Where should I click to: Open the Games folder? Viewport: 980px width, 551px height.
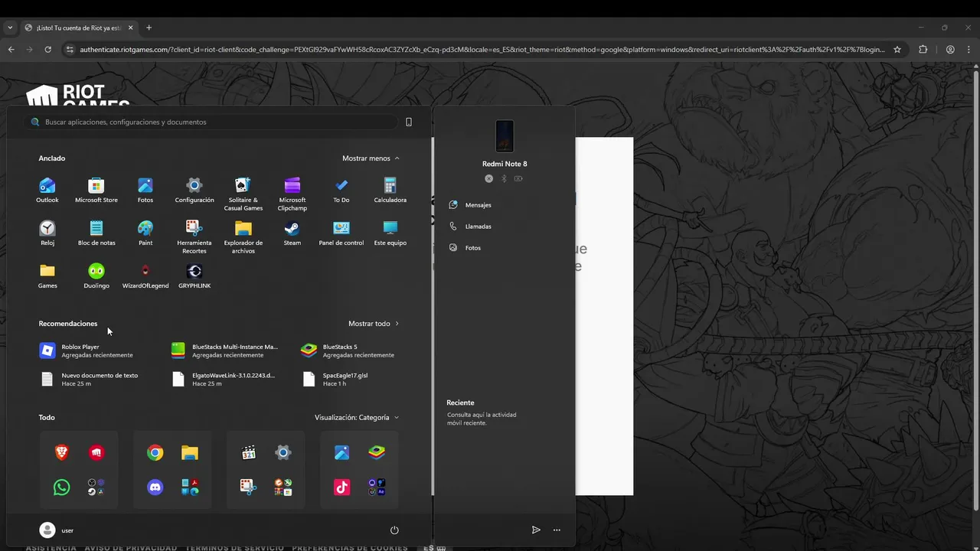[47, 276]
